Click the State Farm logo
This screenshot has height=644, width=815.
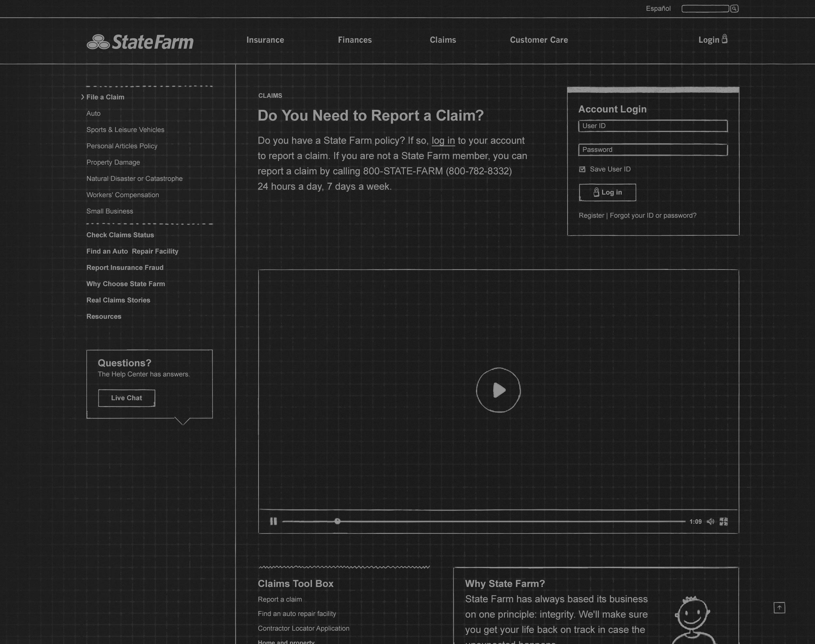[140, 42]
